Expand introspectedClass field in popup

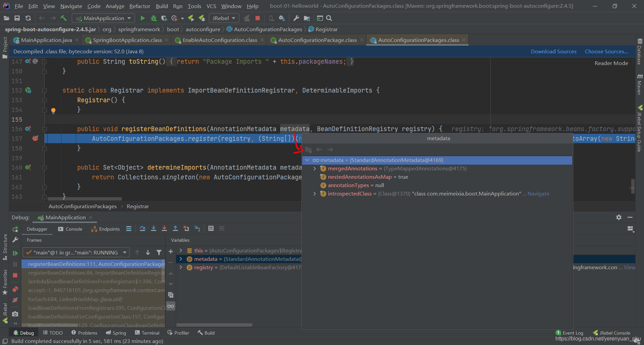[x=315, y=194]
